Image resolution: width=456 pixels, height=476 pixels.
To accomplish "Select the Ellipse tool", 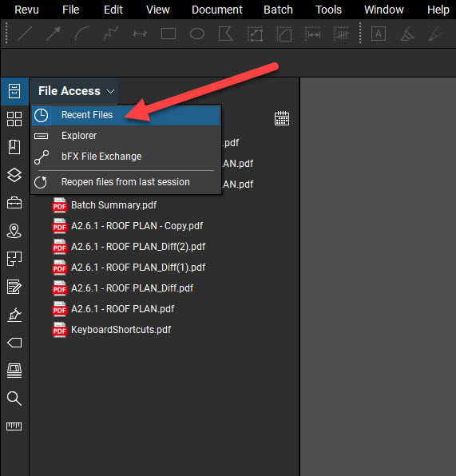I will tap(197, 34).
